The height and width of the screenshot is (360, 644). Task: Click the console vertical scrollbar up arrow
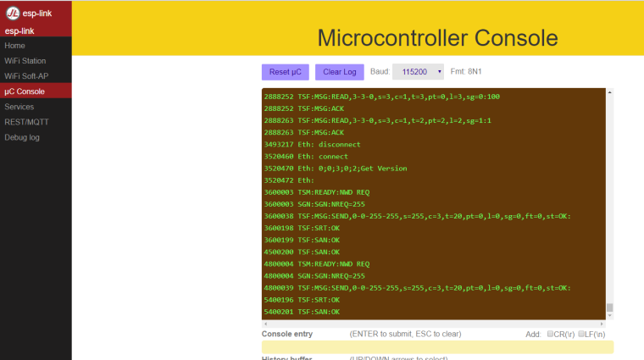click(x=610, y=92)
